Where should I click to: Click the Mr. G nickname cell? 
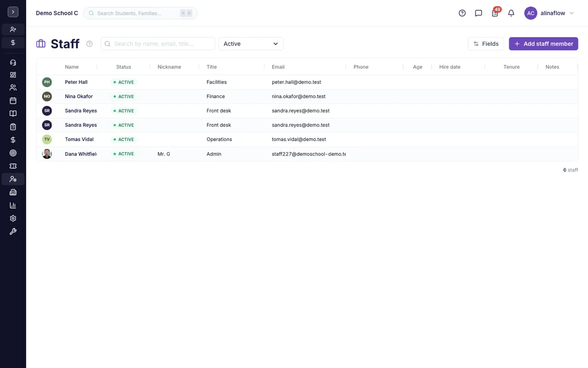[164, 154]
